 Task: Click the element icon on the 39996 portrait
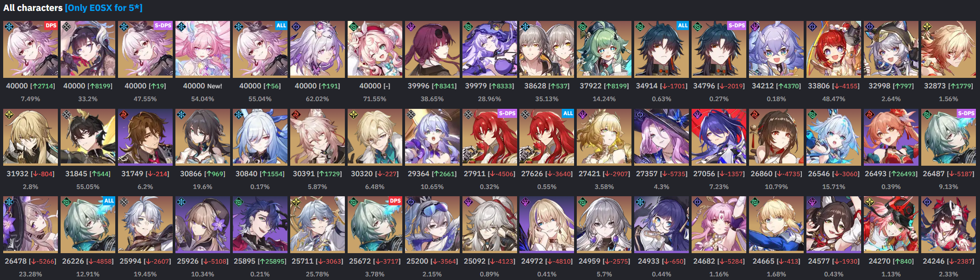(410, 27)
